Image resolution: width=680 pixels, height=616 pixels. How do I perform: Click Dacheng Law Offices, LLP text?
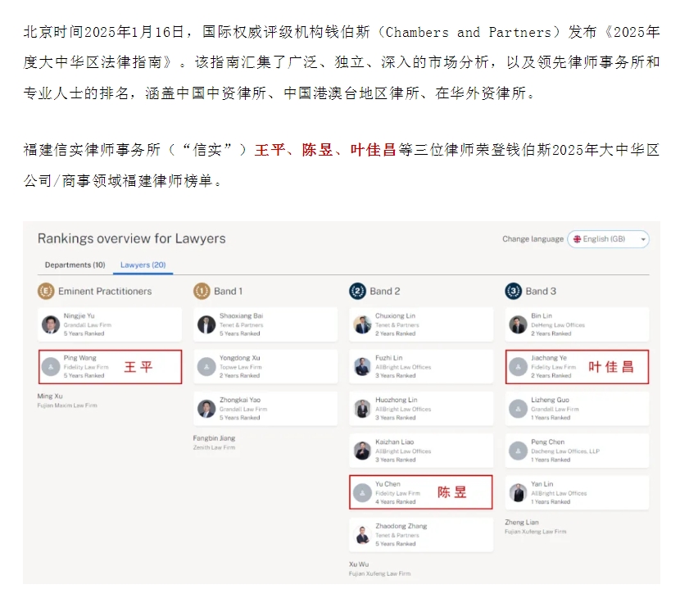tap(565, 451)
